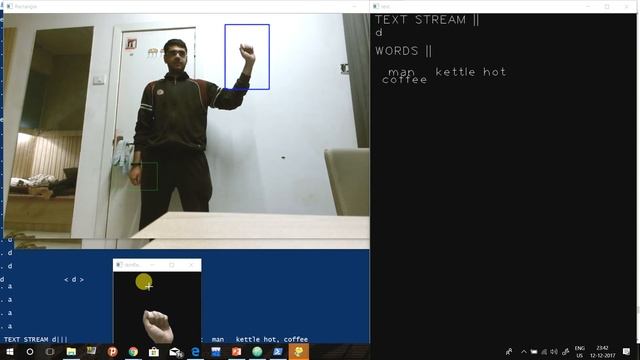
Task: Open the green globe taskbar icon
Action: [x=257, y=351]
